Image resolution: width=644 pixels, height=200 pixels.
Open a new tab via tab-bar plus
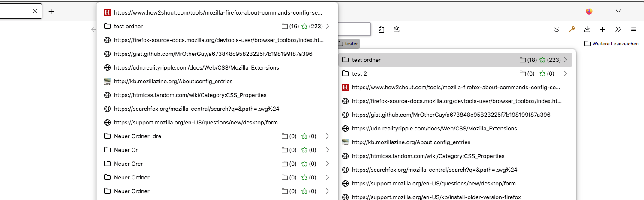coord(51,11)
